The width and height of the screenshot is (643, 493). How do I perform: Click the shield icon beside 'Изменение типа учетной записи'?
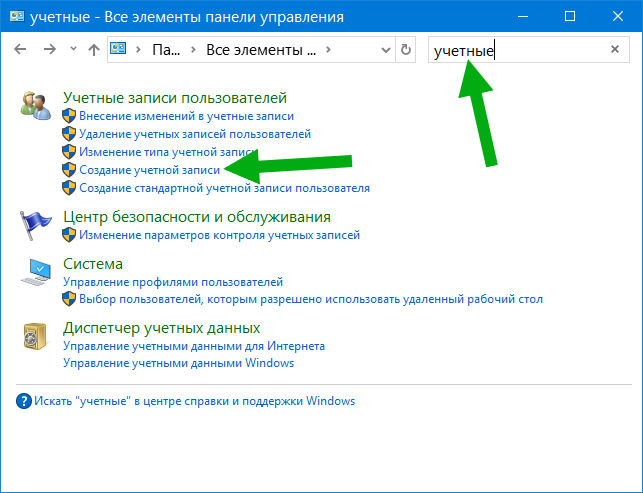pyautogui.click(x=69, y=152)
